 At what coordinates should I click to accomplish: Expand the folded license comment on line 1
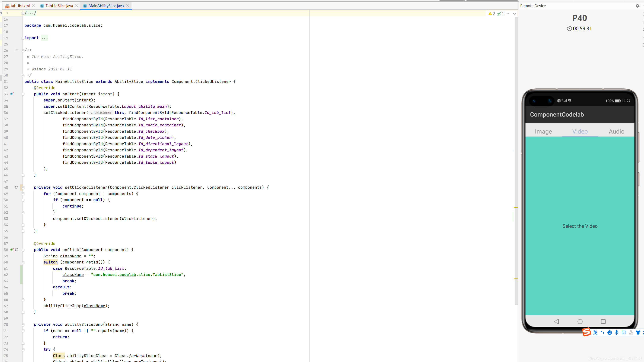(23, 13)
